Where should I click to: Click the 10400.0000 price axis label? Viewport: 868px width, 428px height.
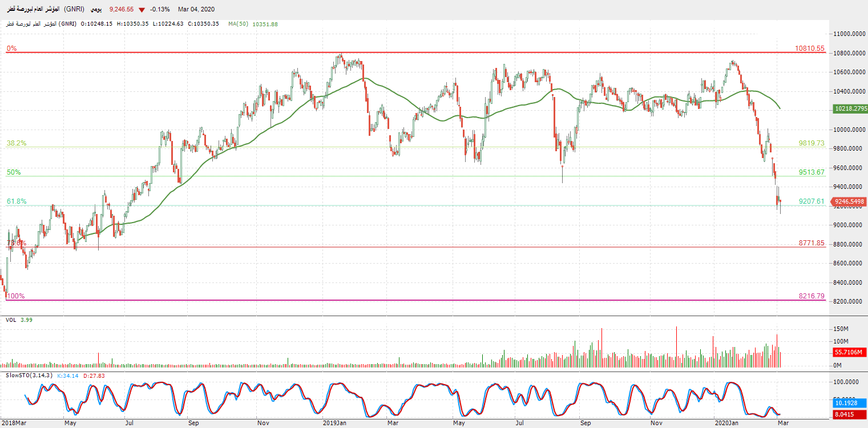tap(850, 91)
